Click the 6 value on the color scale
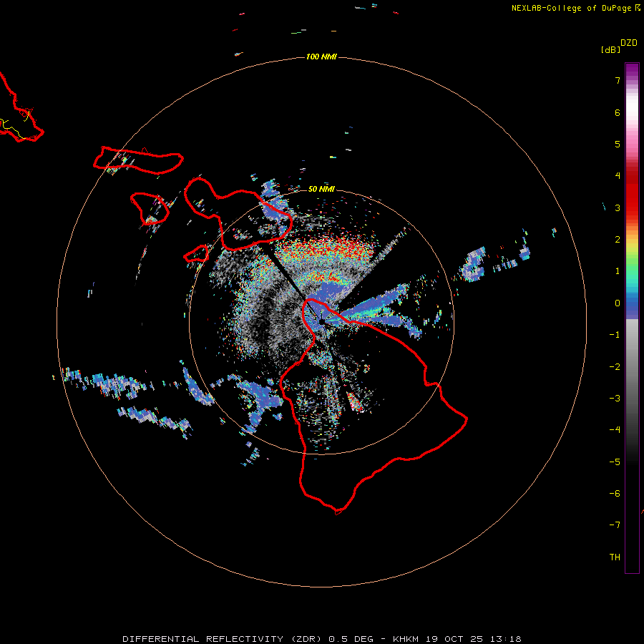644x644 pixels. coord(618,112)
